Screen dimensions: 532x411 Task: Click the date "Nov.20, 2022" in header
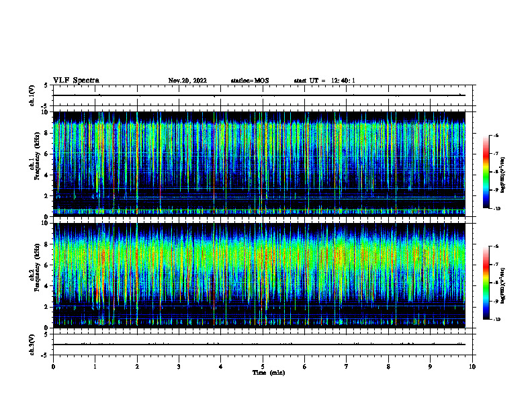click(187, 81)
